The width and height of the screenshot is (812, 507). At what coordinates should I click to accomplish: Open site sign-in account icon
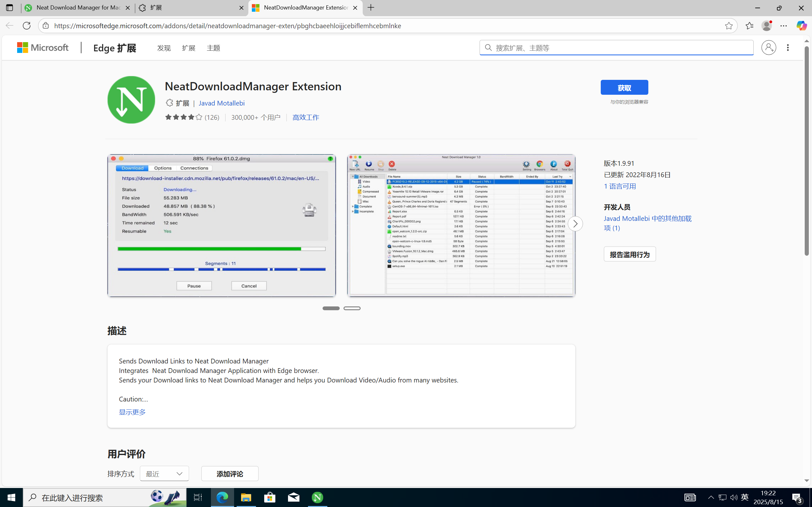click(768, 48)
